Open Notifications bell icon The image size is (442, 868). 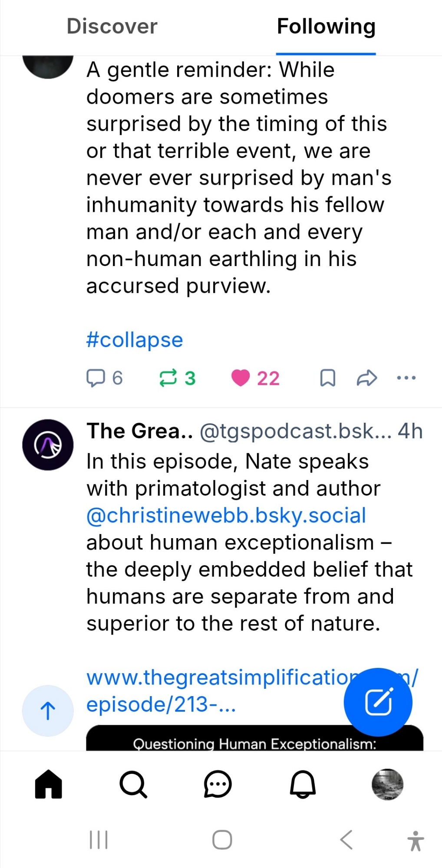point(303,784)
